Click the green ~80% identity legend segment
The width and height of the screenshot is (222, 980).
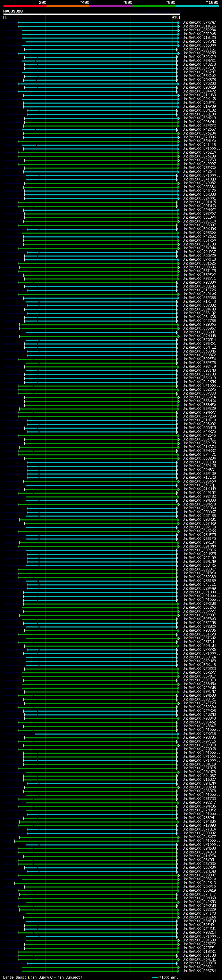click(x=154, y=6)
